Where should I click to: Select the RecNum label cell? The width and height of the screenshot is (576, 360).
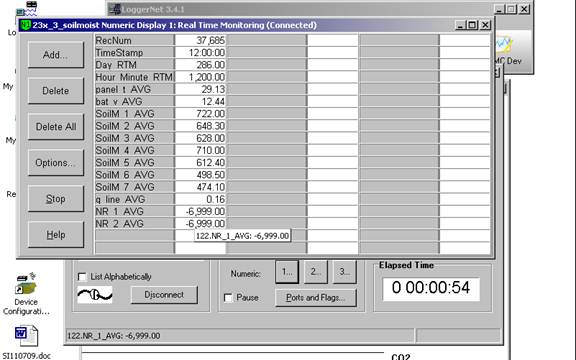pyautogui.click(x=134, y=40)
